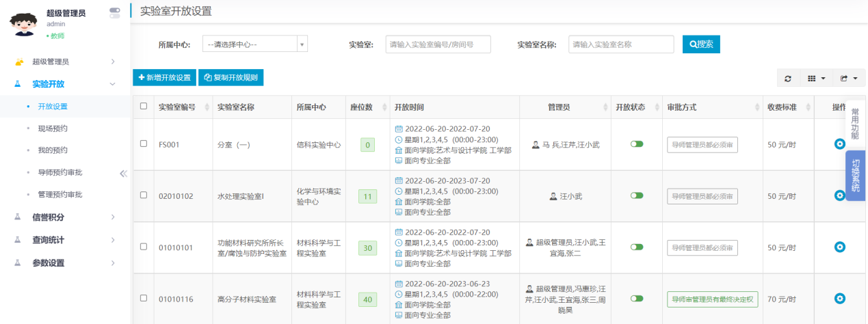
Task: Click the 复制开放规则 button
Action: (x=231, y=78)
